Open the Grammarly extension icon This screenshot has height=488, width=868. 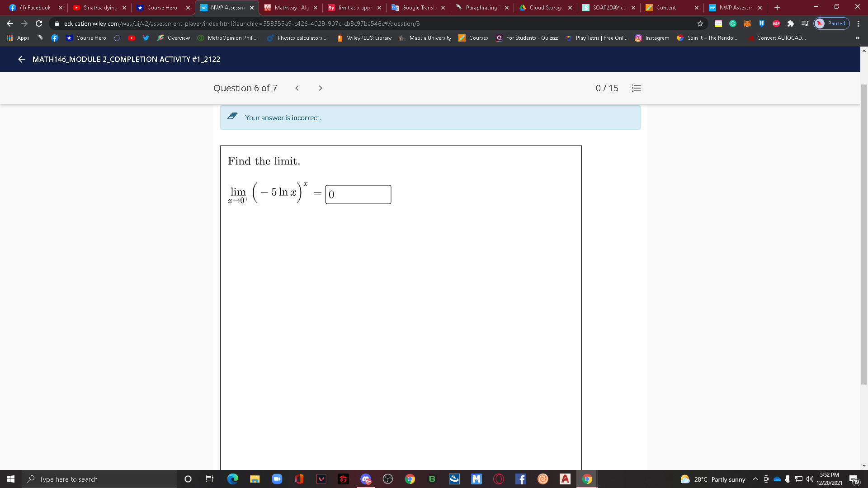pyautogui.click(x=733, y=23)
